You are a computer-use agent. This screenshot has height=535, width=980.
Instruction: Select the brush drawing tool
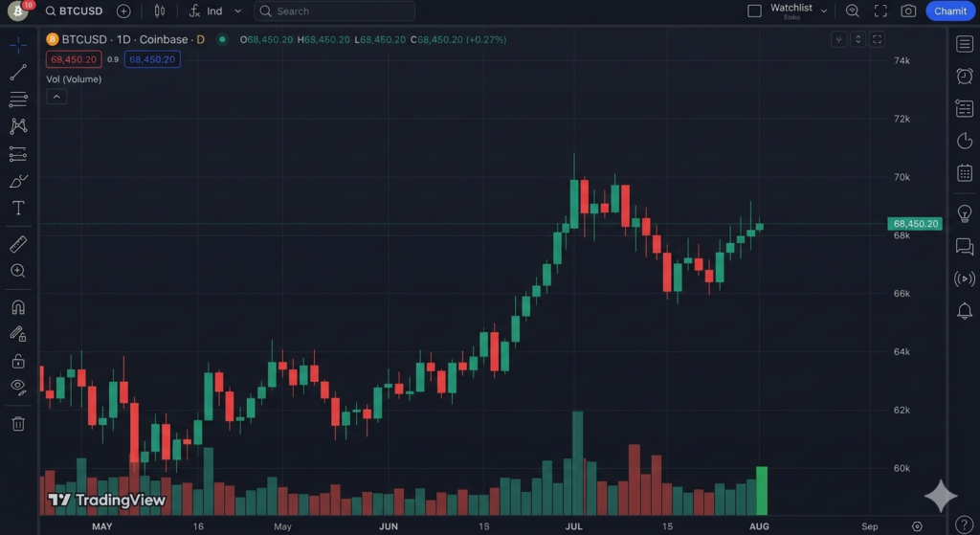pyautogui.click(x=18, y=181)
